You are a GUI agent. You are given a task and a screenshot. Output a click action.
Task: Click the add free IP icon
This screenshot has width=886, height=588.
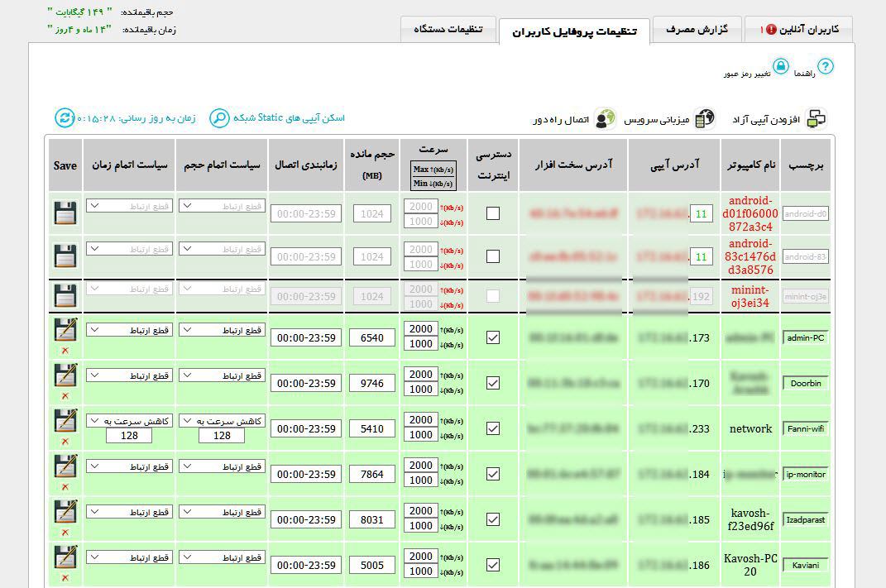click(x=816, y=118)
